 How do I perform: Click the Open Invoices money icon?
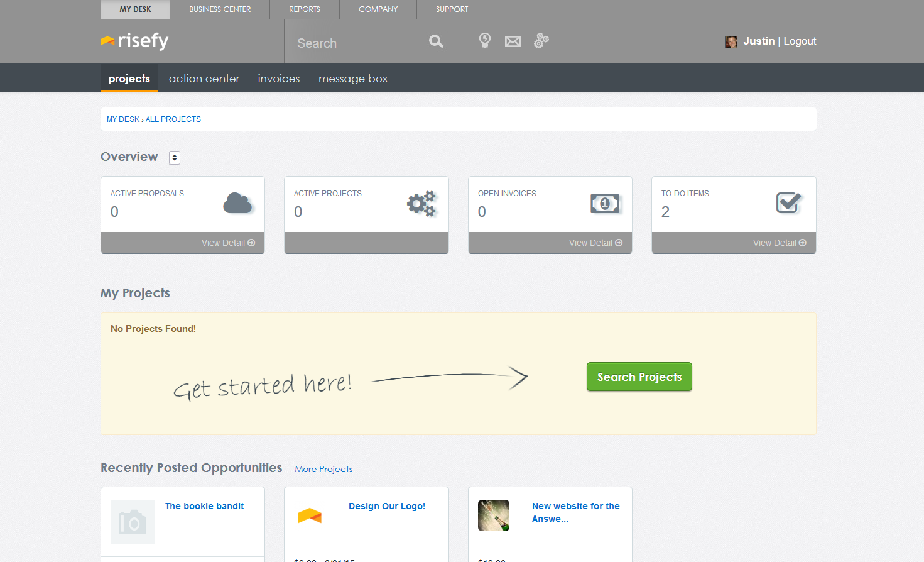click(605, 203)
